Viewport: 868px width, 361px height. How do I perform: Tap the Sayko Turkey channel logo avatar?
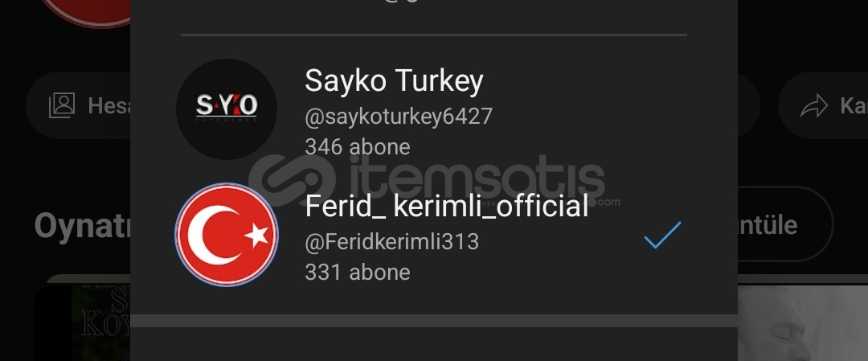(227, 109)
